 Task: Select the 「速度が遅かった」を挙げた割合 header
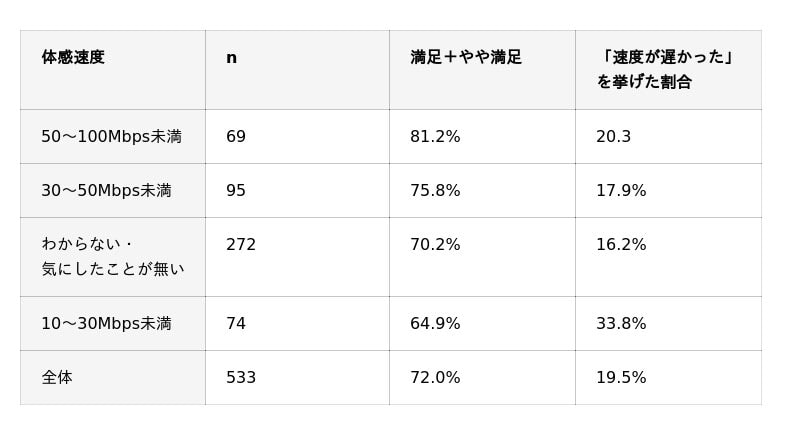coord(668,70)
